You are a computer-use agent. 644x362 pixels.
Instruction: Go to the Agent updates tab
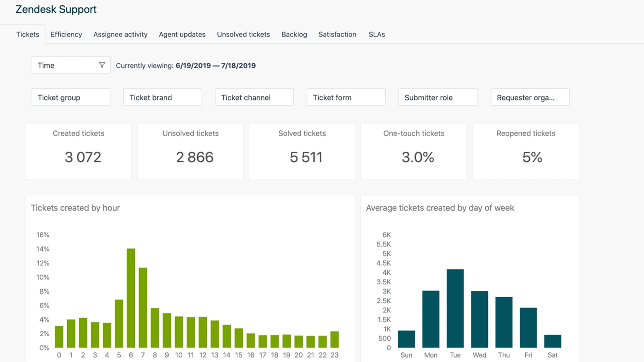coord(182,34)
